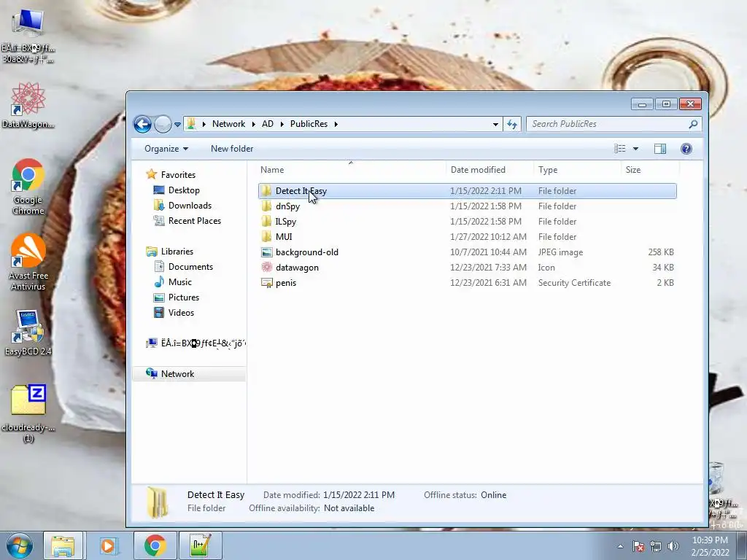747x560 pixels.
Task: Open Windows Media Player from taskbar
Action: pyautogui.click(x=108, y=545)
